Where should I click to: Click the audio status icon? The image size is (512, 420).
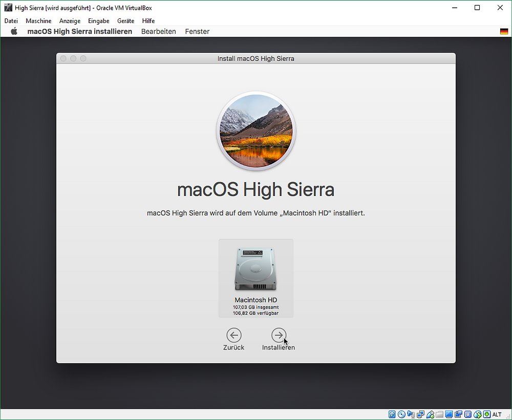click(411, 414)
